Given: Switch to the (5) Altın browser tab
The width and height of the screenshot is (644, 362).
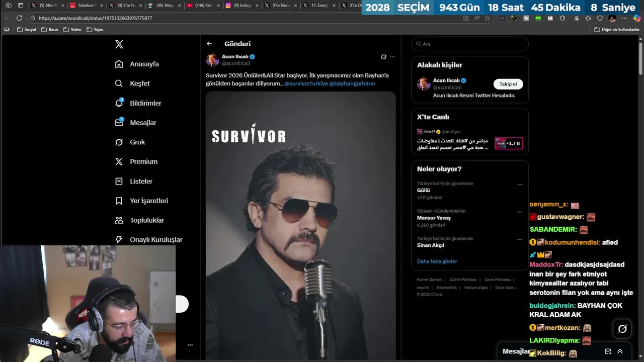Looking at the screenshot, I should (x=48, y=6).
